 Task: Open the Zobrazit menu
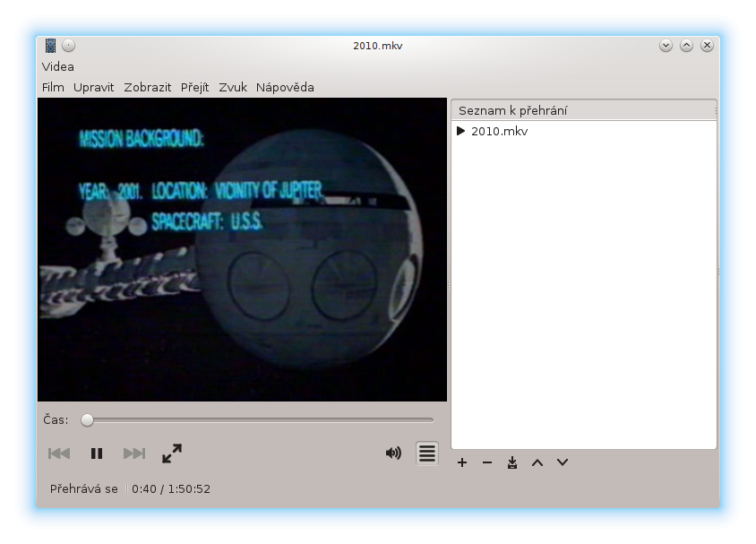coord(148,87)
